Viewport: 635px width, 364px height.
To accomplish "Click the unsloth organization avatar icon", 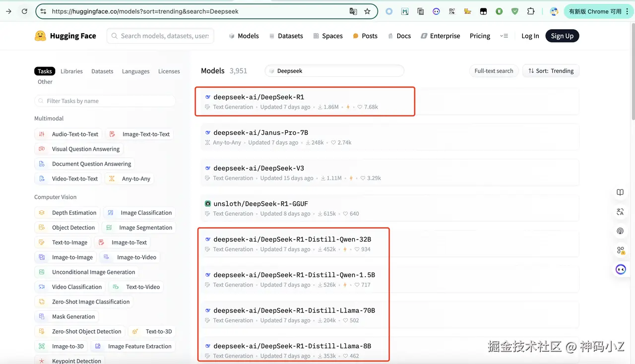I will click(208, 204).
